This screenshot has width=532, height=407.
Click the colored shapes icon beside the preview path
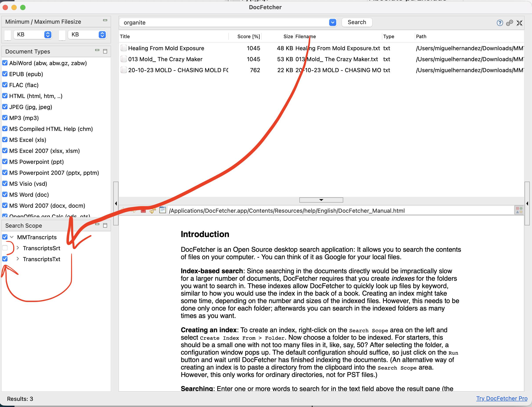(519, 210)
